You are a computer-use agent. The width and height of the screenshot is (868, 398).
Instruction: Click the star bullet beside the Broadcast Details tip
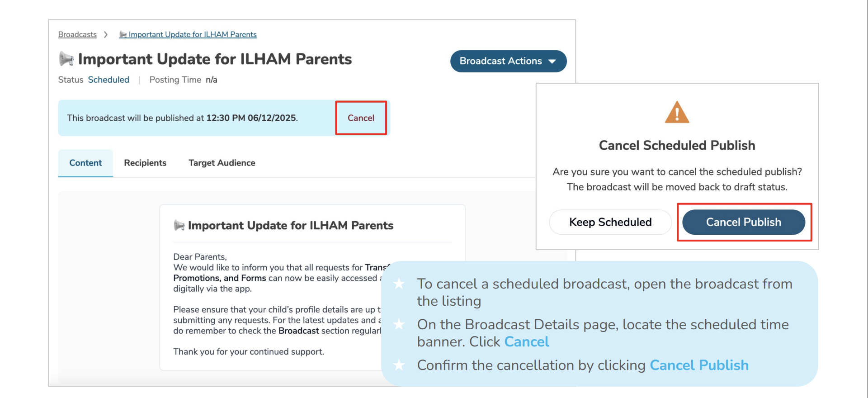pyautogui.click(x=399, y=324)
